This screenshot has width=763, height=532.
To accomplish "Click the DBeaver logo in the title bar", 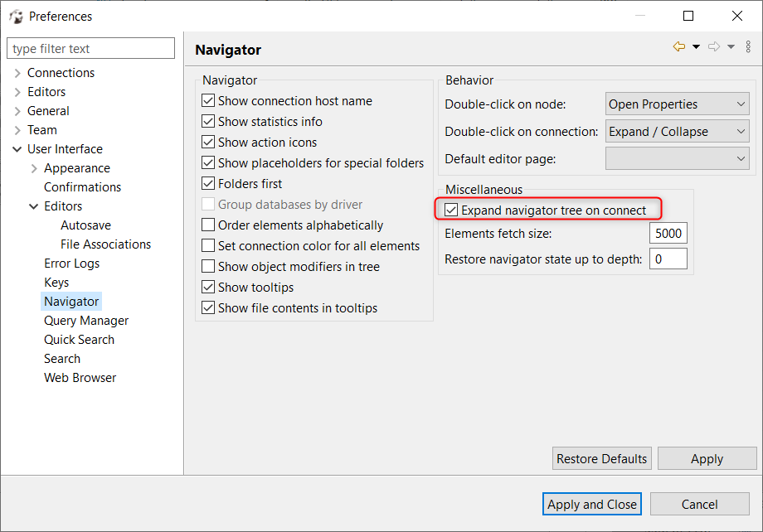I will (x=15, y=16).
